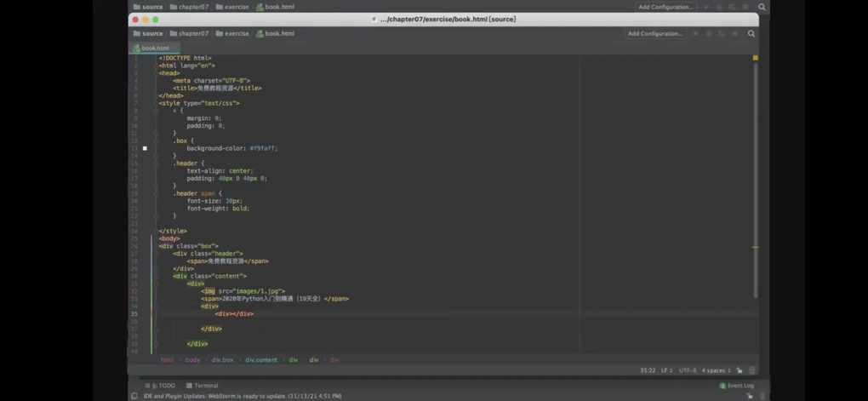Click the read-only lock icon in the front status bar
The width and height of the screenshot is (868, 401).
pyautogui.click(x=739, y=370)
